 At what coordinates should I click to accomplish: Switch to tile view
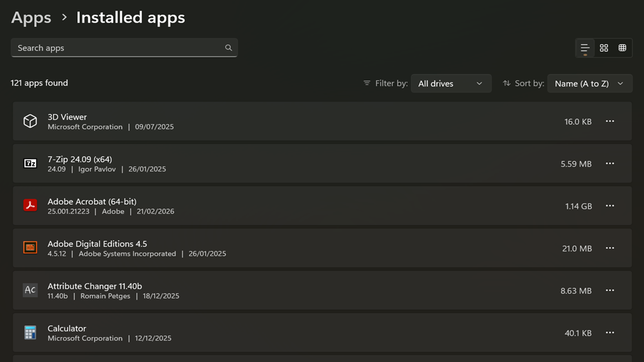(x=603, y=48)
